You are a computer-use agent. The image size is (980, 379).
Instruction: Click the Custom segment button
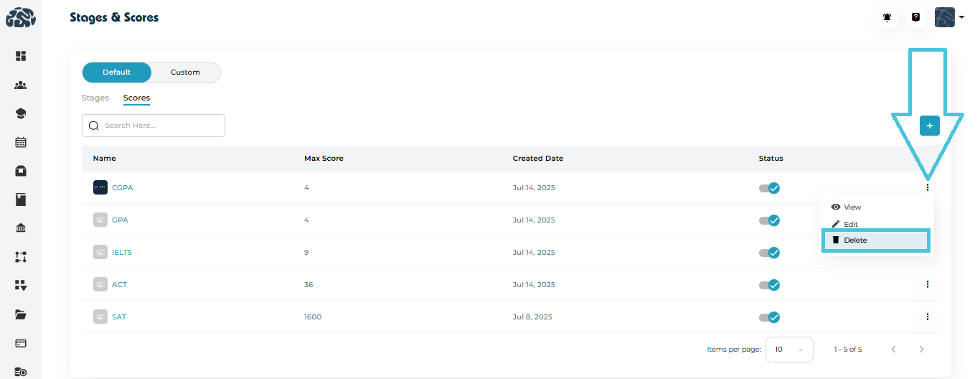coord(185,72)
